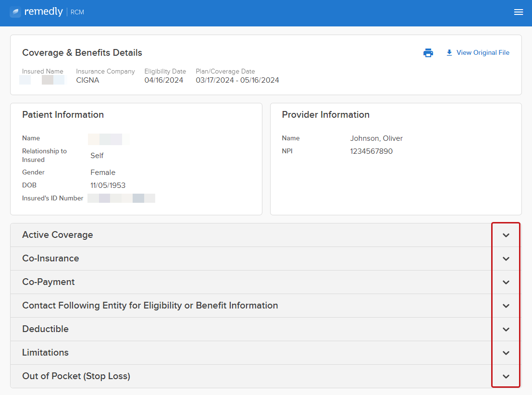
Task: Click the Coverage & Benefits Details heading
Action: coord(82,52)
